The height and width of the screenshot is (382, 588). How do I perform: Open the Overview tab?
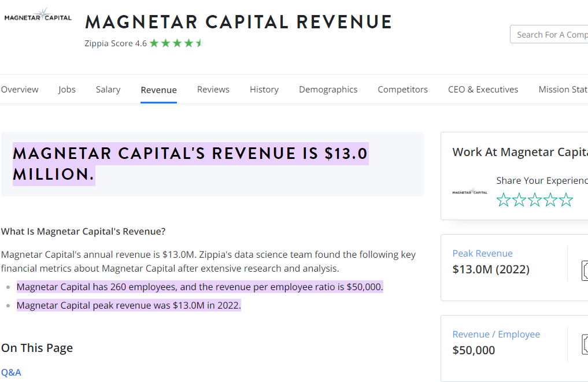20,90
